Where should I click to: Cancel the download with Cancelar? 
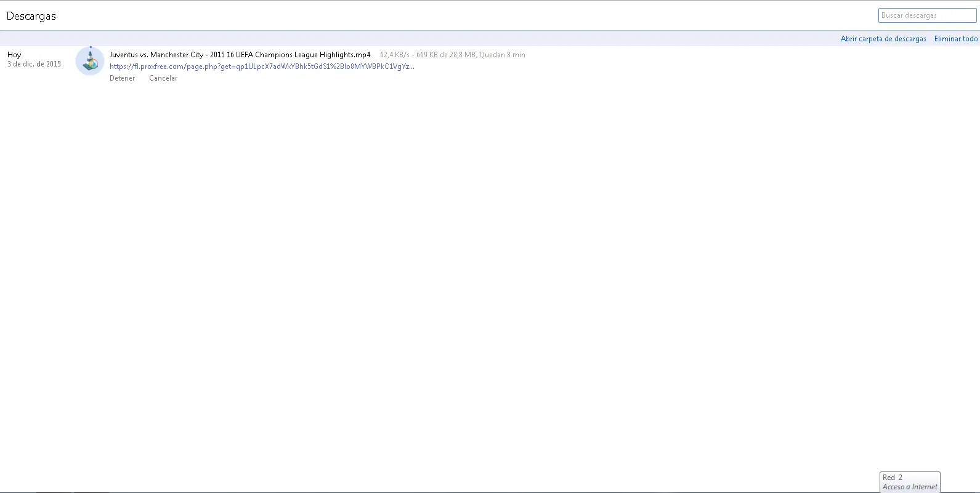[x=163, y=78]
